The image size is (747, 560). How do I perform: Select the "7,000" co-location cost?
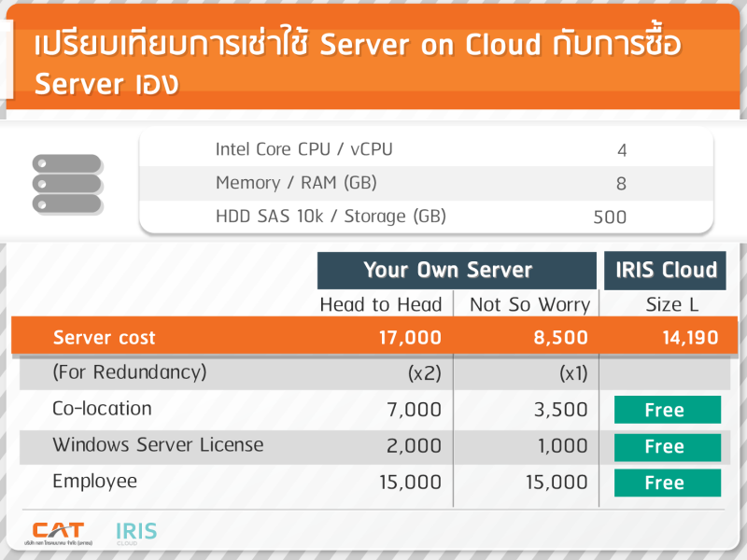pos(414,410)
